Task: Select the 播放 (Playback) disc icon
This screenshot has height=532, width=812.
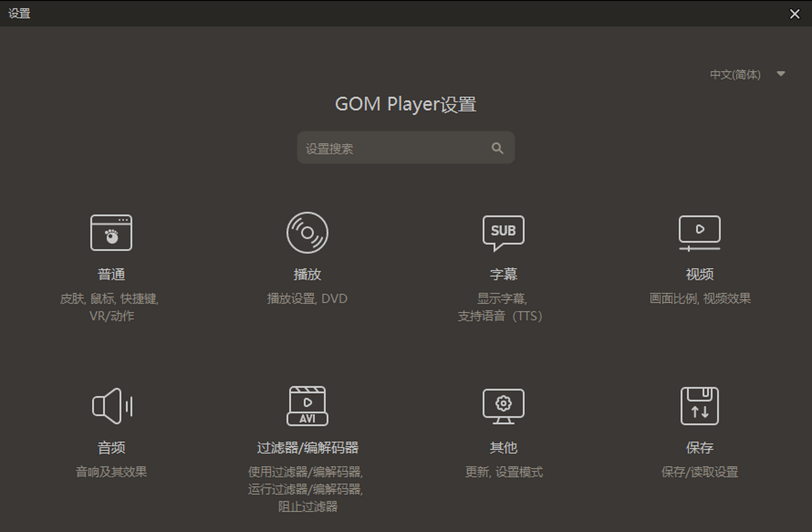Action: 307,232
